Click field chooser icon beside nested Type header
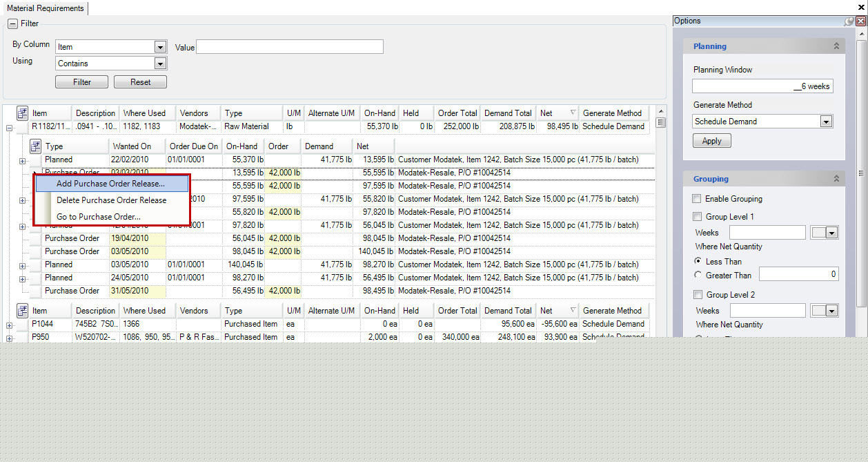The height and width of the screenshot is (462, 868). (36, 146)
